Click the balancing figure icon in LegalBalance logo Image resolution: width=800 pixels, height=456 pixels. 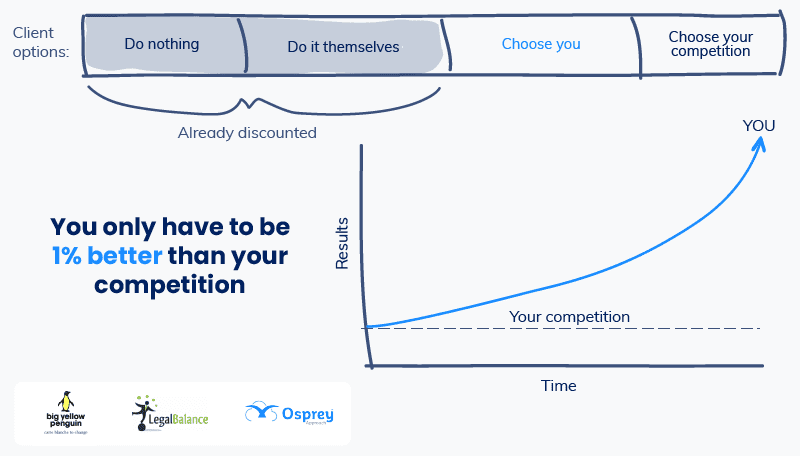click(142, 413)
